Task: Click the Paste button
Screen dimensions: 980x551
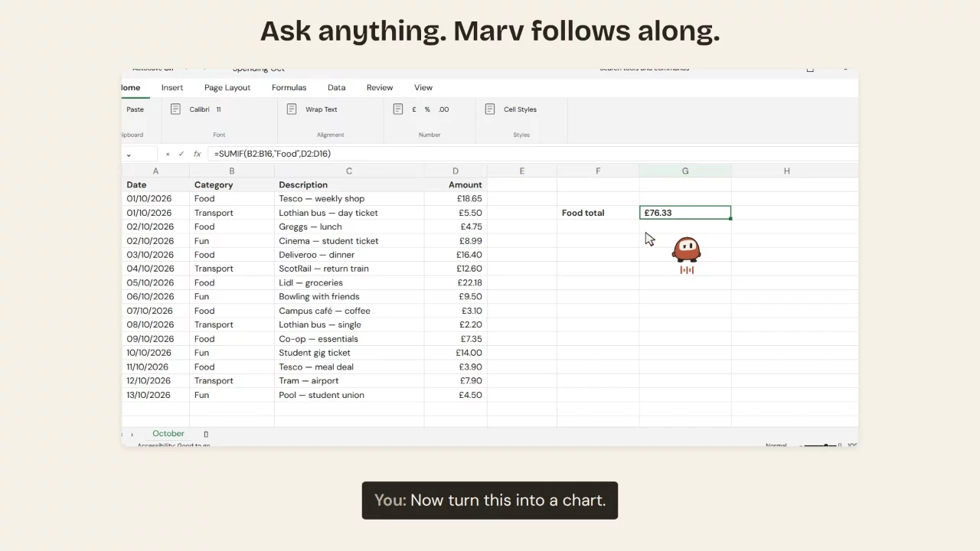Action: [135, 109]
